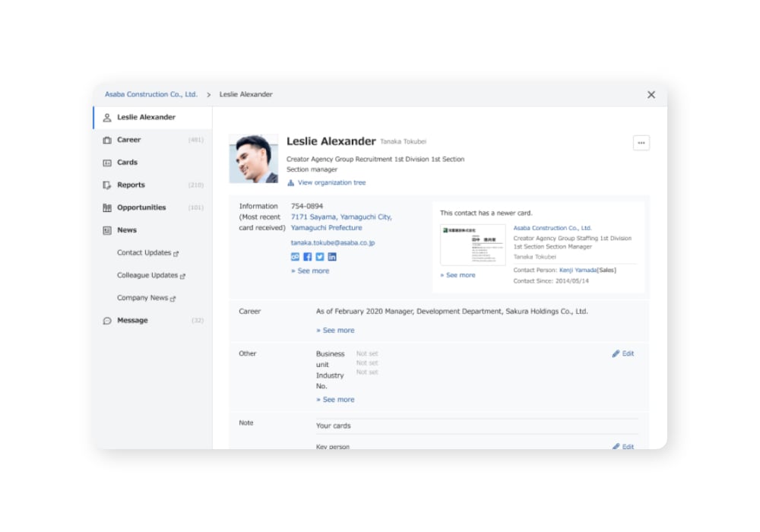Viewport: 760px width, 532px height.
Task: Click the Tanaka Tokubei name beside heading
Action: 404,141
